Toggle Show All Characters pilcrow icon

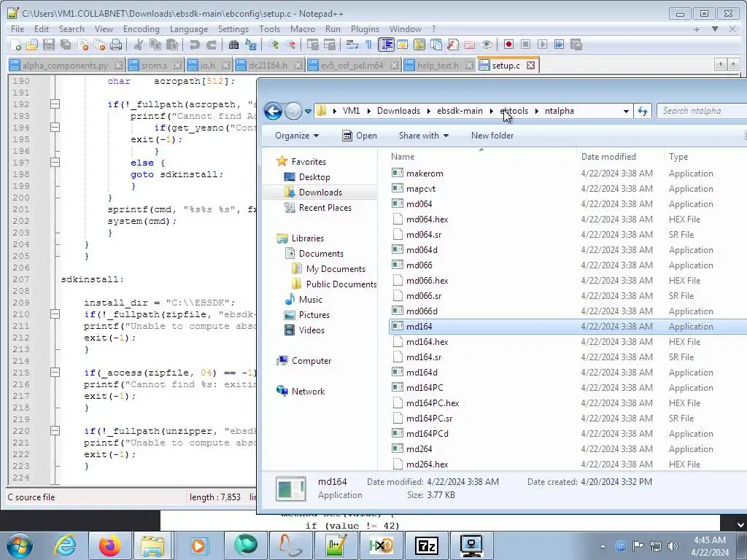(x=368, y=44)
